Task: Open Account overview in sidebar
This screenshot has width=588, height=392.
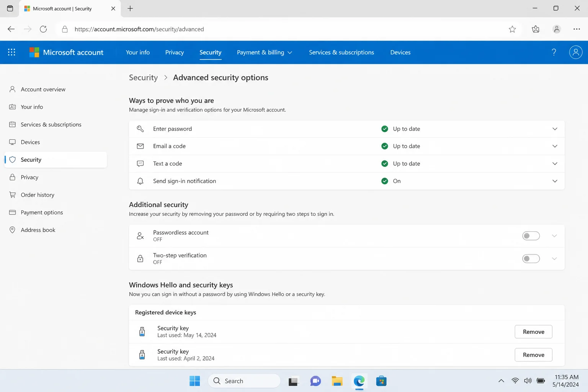Action: point(56,89)
